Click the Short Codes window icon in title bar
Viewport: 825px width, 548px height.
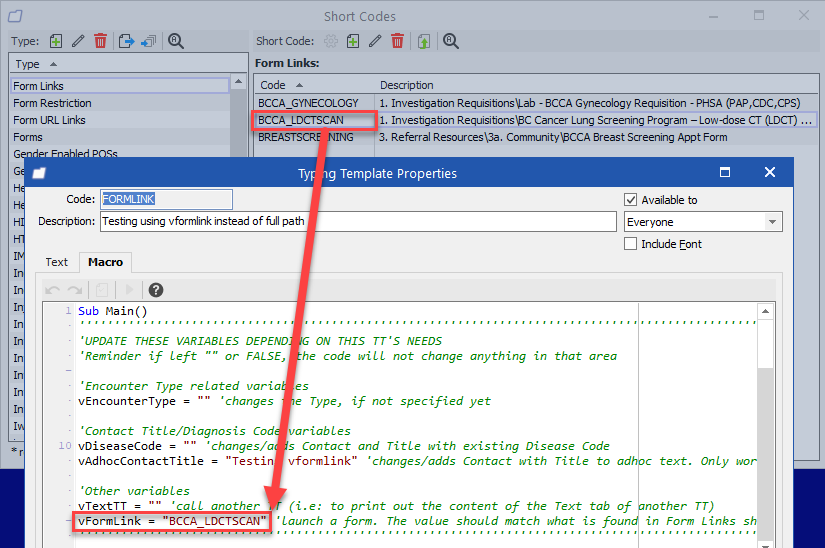15,16
